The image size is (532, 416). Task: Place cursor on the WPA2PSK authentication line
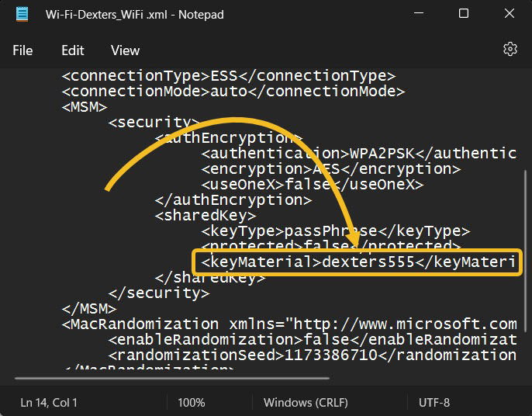click(x=358, y=153)
